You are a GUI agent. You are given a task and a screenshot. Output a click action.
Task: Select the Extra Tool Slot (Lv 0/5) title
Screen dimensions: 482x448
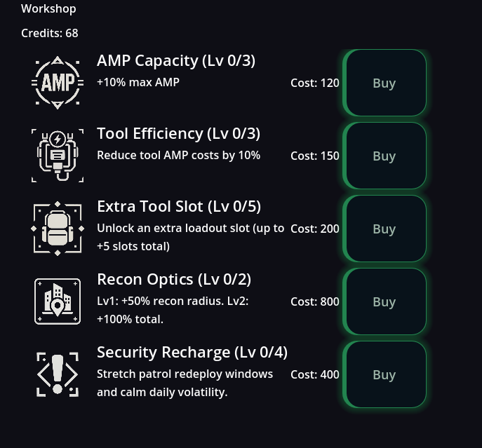[179, 207]
